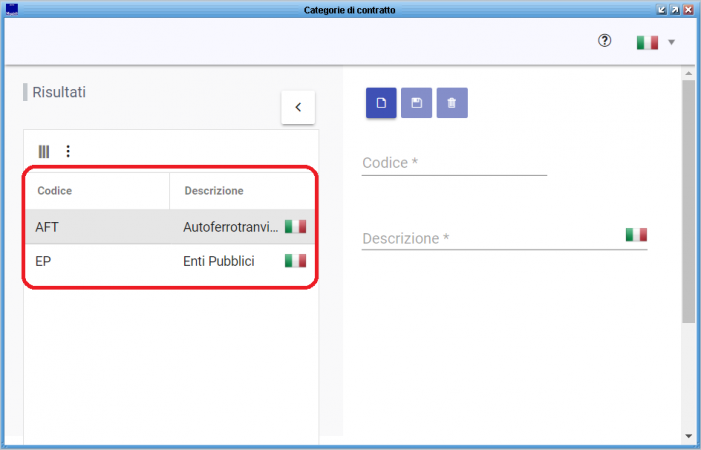Screen dimensions: 701x450
Task: Minimize the Categorie di contratto window
Action: pyautogui.click(x=662, y=10)
